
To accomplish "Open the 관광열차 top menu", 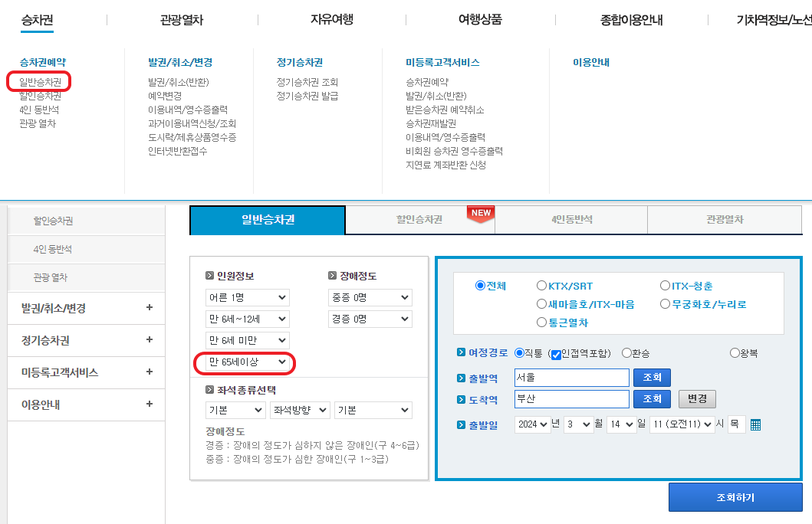I will click(182, 20).
